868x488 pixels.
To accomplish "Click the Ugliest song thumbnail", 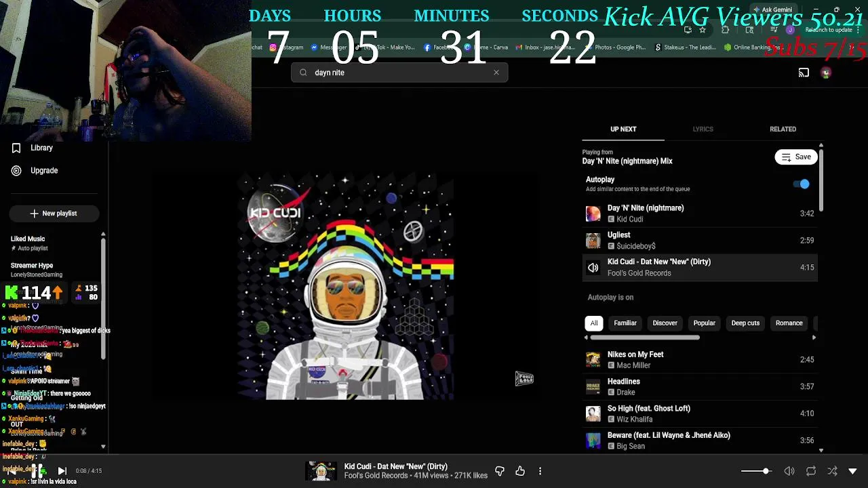I will click(593, 241).
